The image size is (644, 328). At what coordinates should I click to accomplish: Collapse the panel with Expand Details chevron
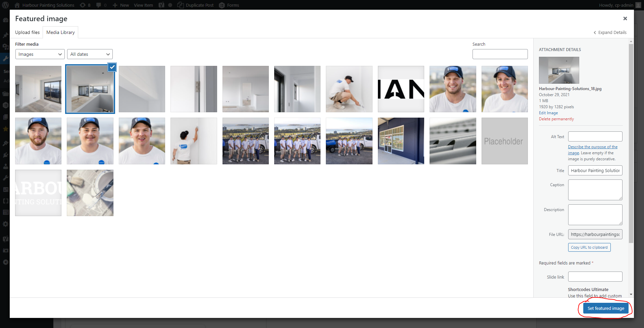610,32
